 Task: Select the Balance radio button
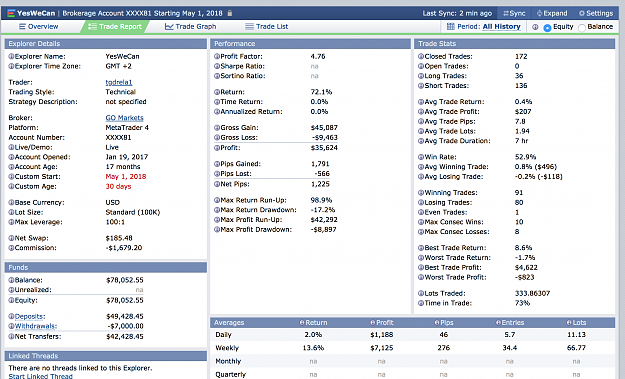582,28
